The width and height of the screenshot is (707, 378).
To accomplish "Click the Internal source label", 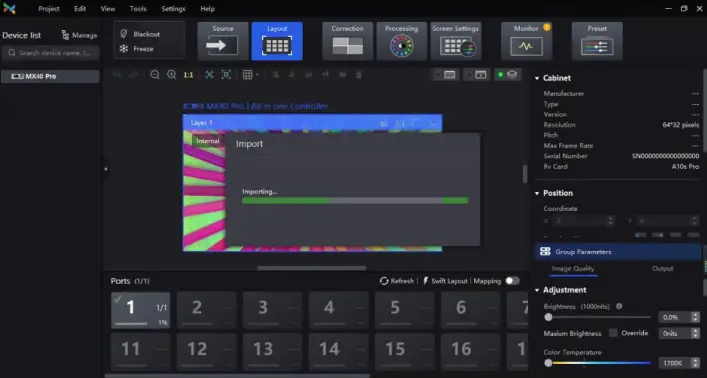I will coord(207,141).
